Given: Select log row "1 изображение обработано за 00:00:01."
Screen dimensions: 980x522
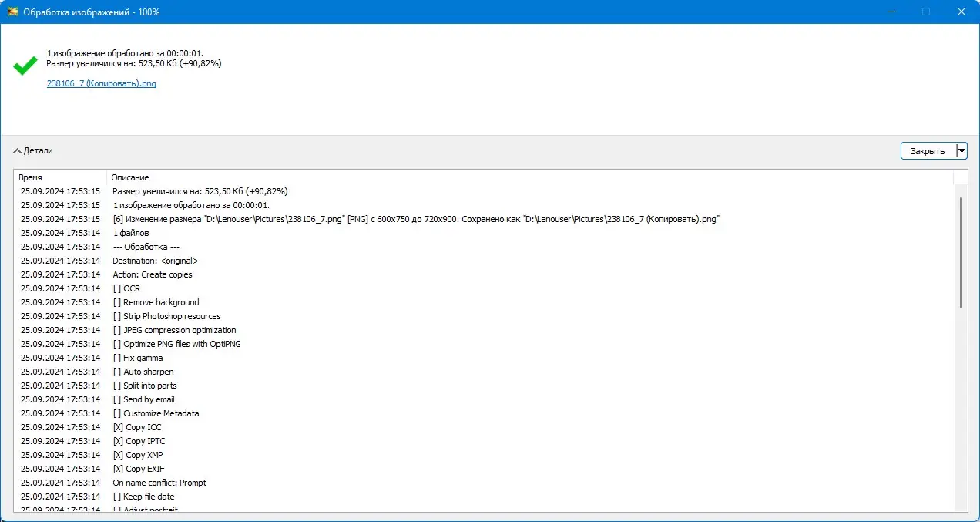Looking at the screenshot, I should (484, 205).
